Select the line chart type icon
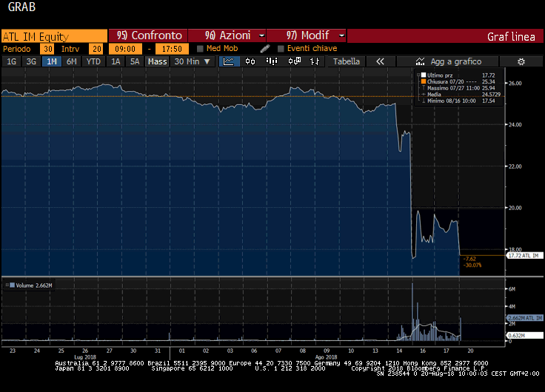Viewport: 545px width, 392px height. tap(229, 61)
